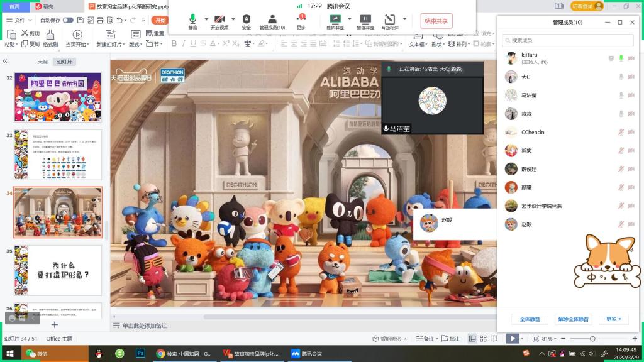Undo the last action
The image size is (644, 362).
tap(119, 20)
